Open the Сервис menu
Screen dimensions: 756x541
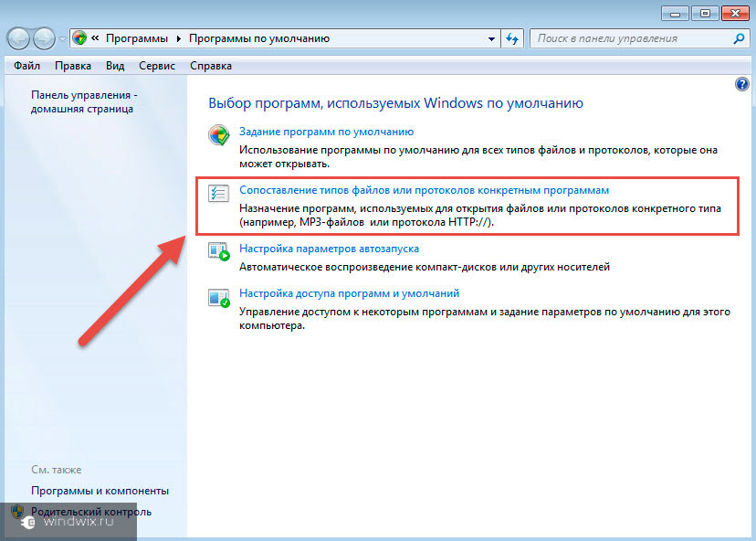tap(157, 66)
